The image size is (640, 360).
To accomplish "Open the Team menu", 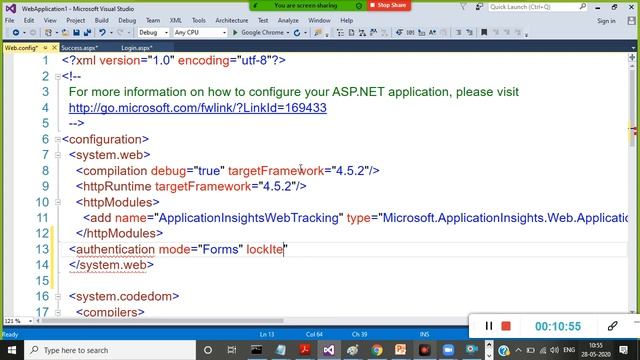I will pos(153,20).
